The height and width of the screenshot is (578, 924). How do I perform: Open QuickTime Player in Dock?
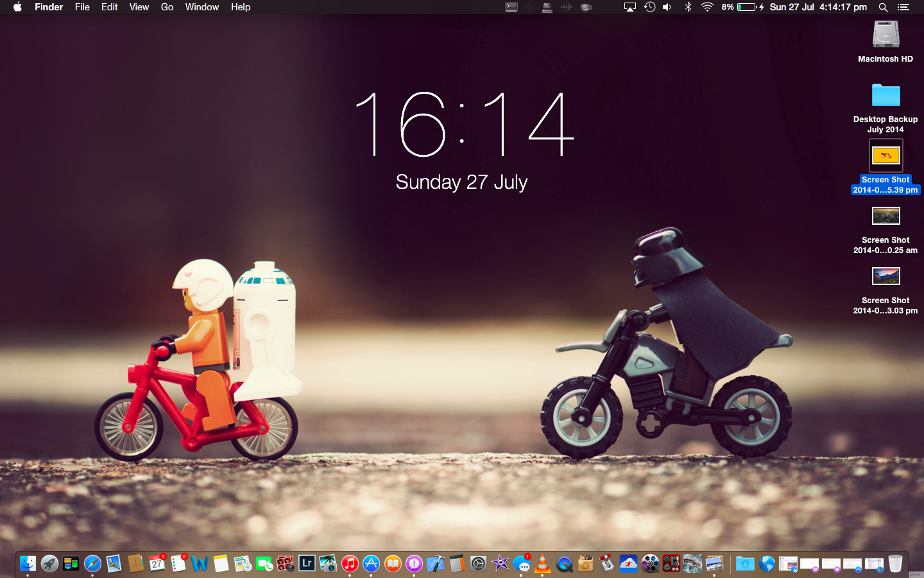(565, 564)
